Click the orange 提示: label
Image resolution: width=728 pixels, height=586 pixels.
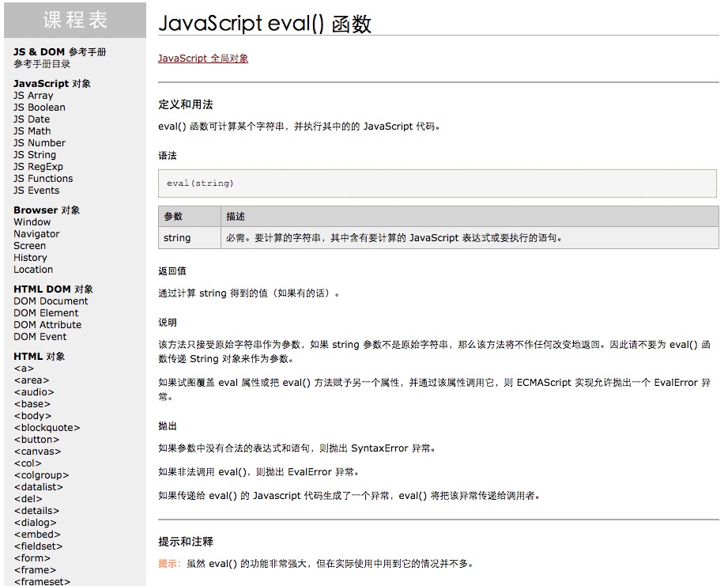(x=169, y=563)
